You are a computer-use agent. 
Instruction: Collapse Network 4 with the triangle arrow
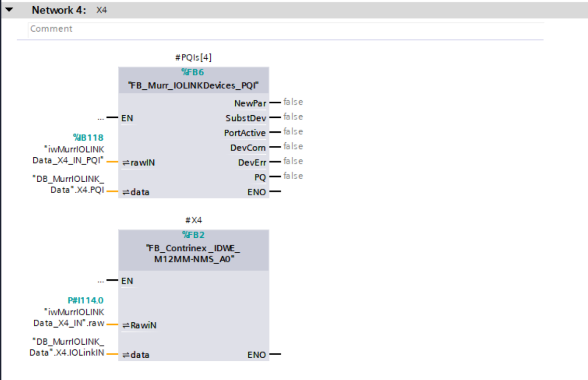tap(9, 10)
